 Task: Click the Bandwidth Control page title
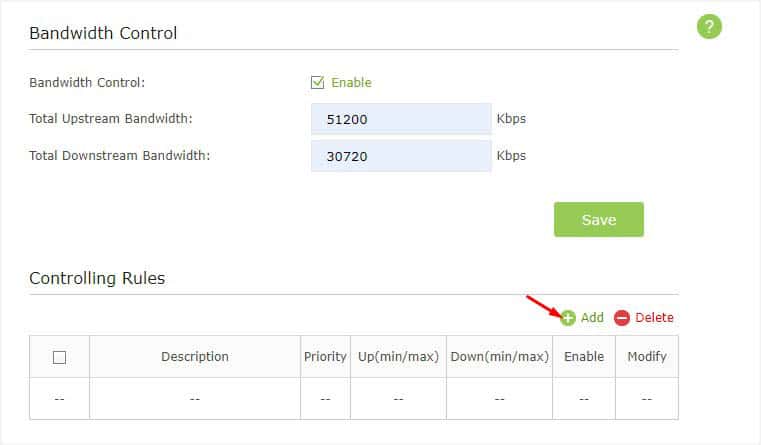tap(103, 33)
